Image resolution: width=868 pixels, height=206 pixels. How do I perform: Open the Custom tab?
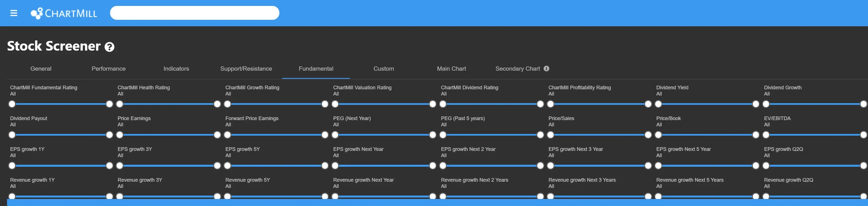coord(383,69)
